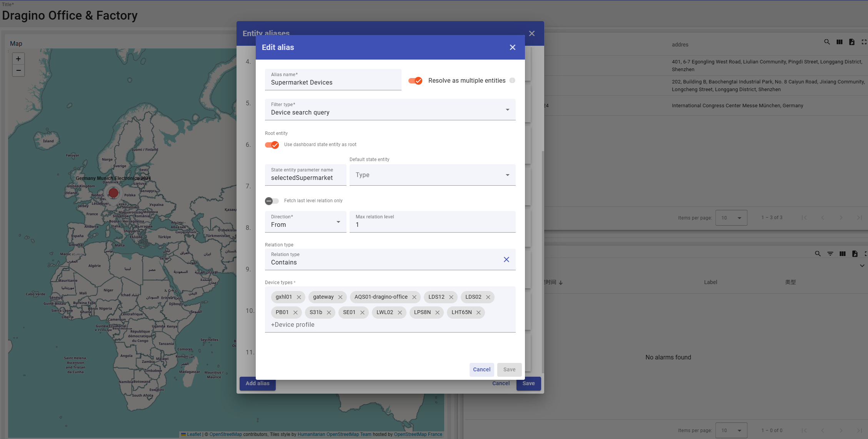Image resolution: width=868 pixels, height=439 pixels.
Task: Clear the Contains relation type field
Action: tap(506, 259)
